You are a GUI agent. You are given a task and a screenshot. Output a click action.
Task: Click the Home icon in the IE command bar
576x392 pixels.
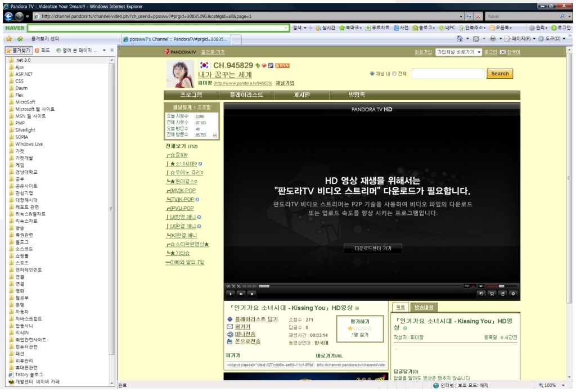[460, 39]
